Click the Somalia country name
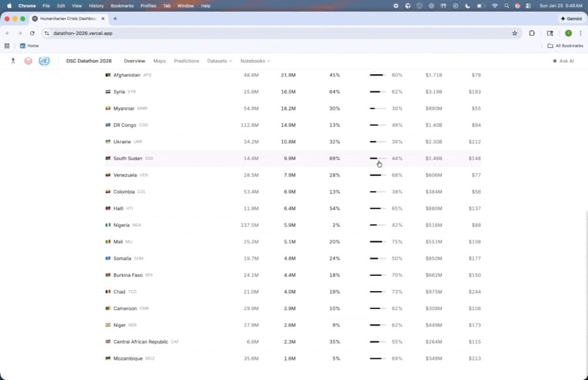 click(122, 258)
